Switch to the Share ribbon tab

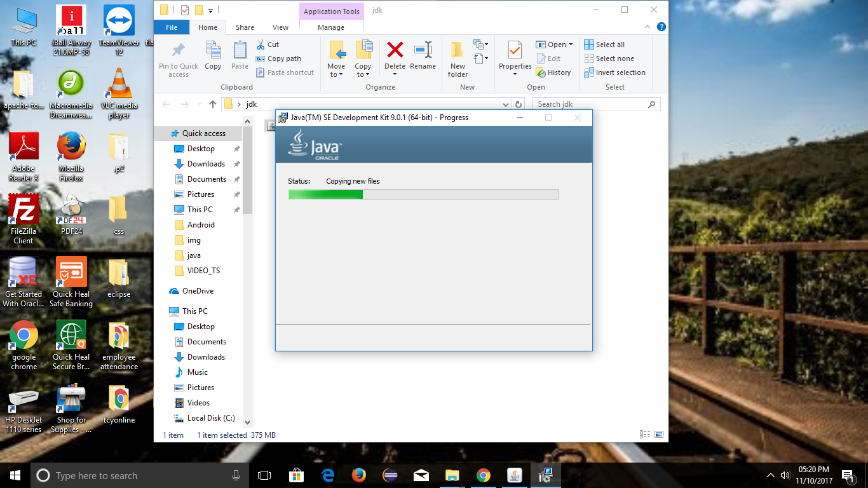(245, 27)
